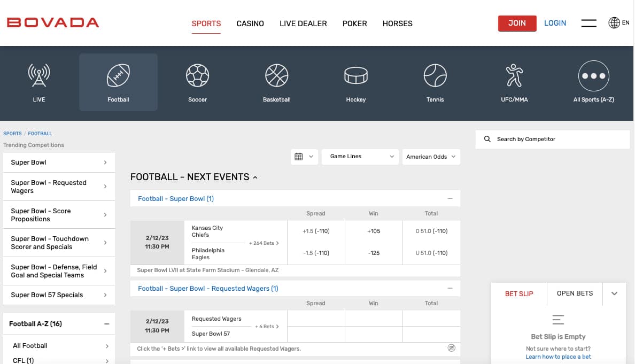This screenshot has width=635, height=364.
Task: Switch to the BET SLIP tab
Action: click(x=519, y=293)
